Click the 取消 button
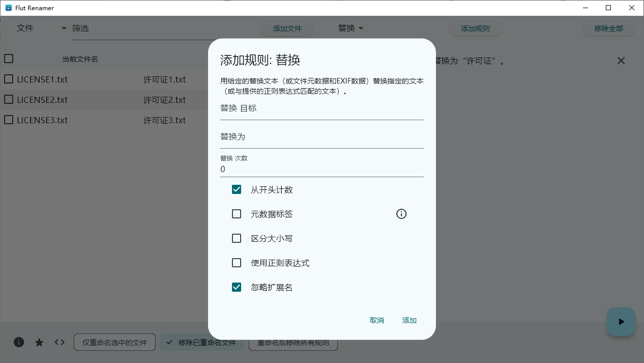The image size is (644, 363). 377,320
